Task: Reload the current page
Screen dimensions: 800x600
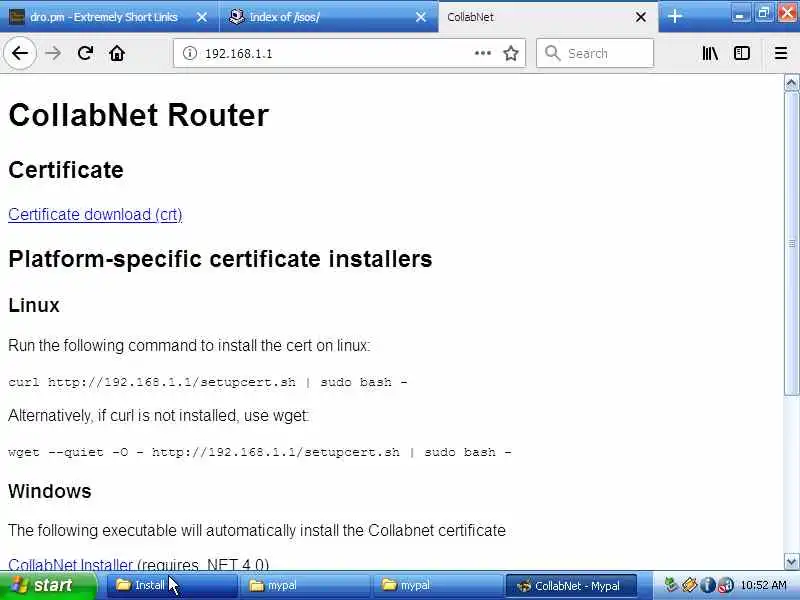Action: pyautogui.click(x=85, y=53)
